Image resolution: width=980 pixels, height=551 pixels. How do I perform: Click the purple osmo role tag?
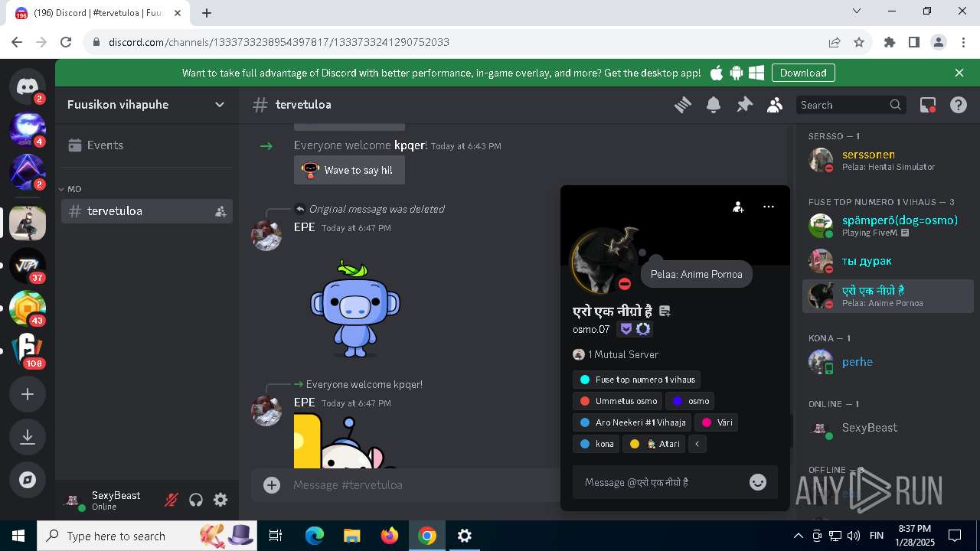click(x=690, y=401)
